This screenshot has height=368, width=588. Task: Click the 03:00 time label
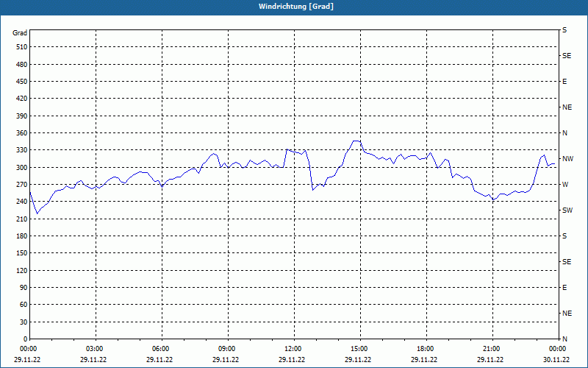[x=94, y=349]
